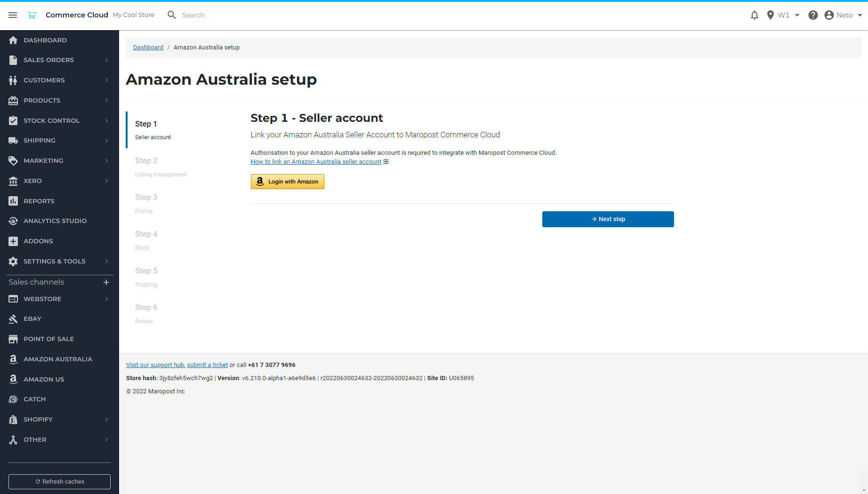Click the Shipping truck icon

point(13,141)
